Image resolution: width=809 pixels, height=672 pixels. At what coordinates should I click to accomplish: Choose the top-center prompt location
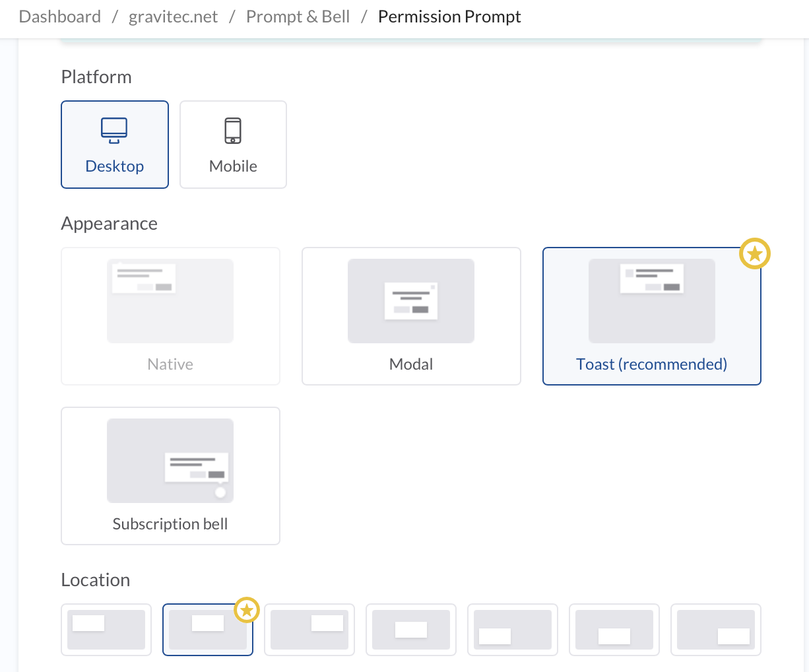208,630
